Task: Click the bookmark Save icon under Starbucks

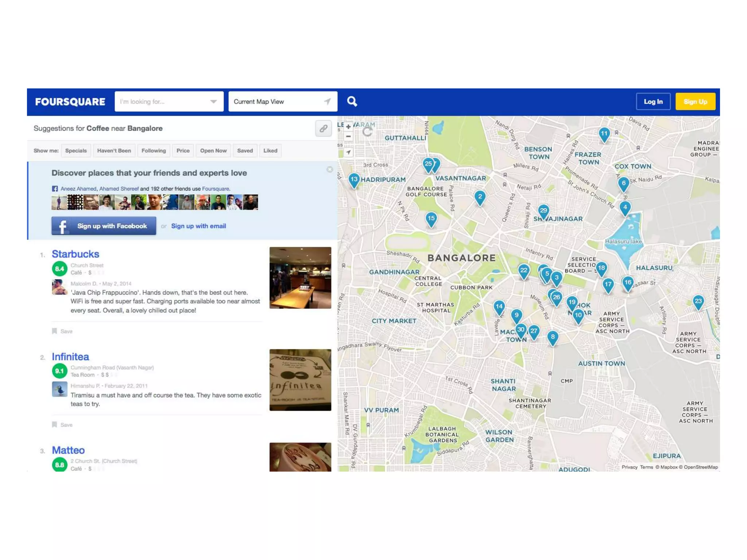Action: click(x=55, y=331)
